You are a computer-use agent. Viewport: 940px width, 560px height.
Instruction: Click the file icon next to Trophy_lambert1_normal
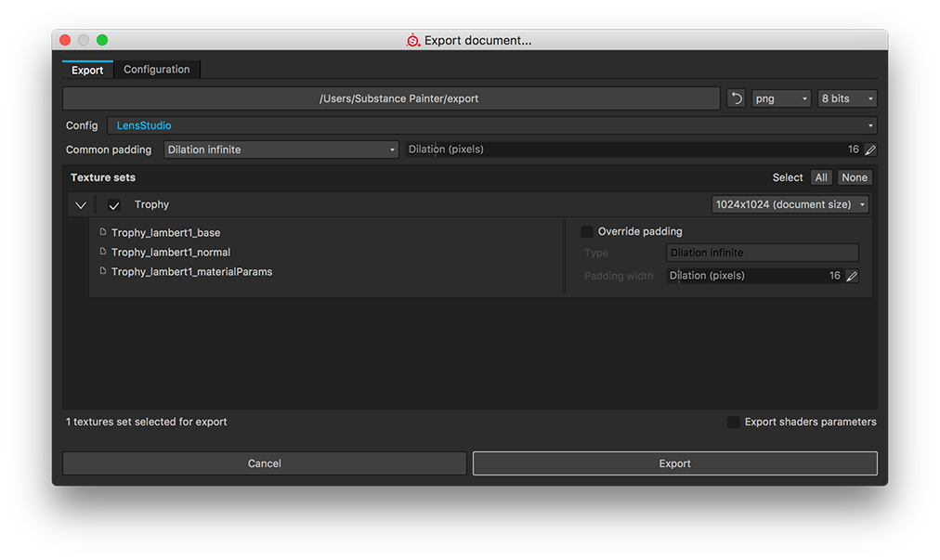coord(103,252)
